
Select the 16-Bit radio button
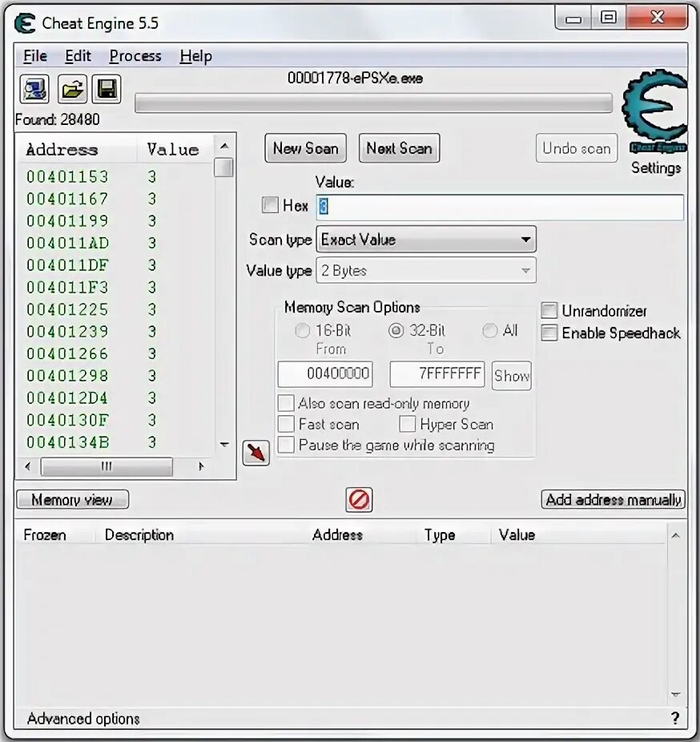click(302, 330)
